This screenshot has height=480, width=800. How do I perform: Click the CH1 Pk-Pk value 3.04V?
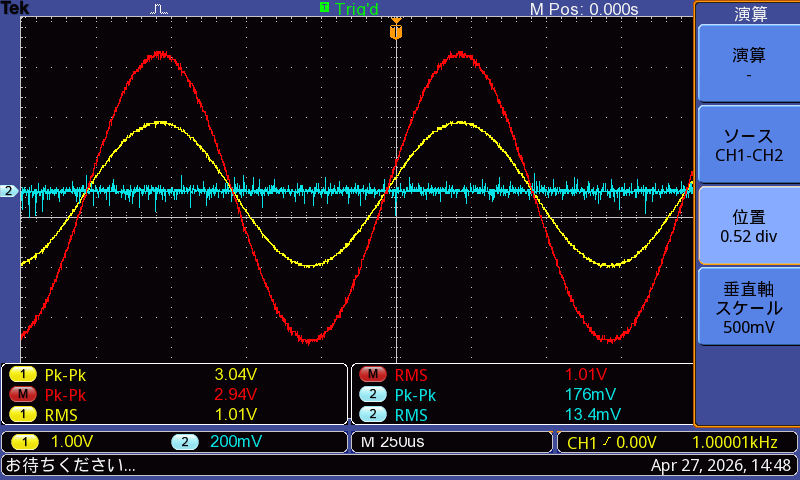236,375
